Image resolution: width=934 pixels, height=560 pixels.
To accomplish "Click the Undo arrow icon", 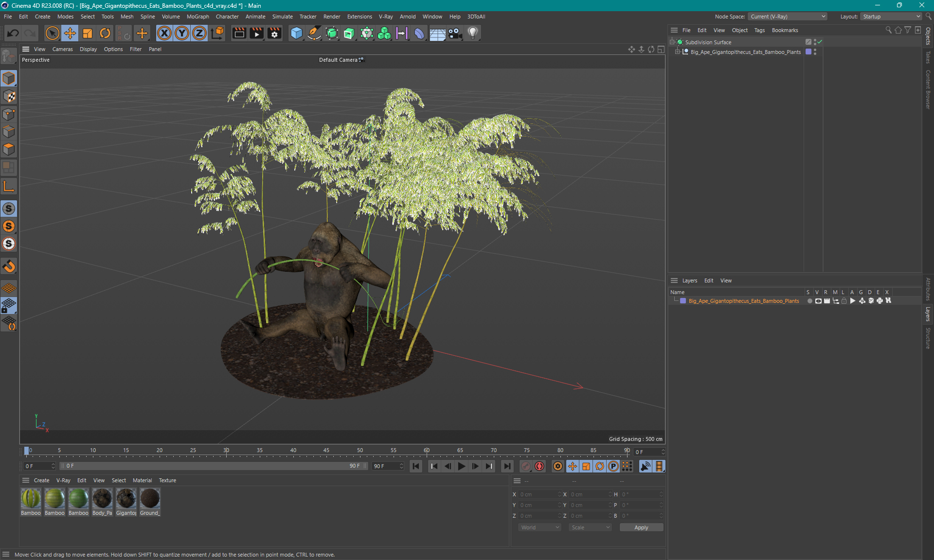I will point(13,33).
